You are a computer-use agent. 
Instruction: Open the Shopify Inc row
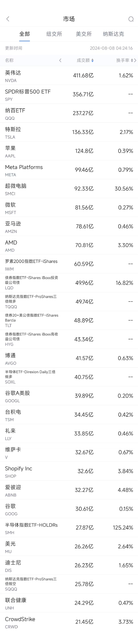[x=69, y=471]
